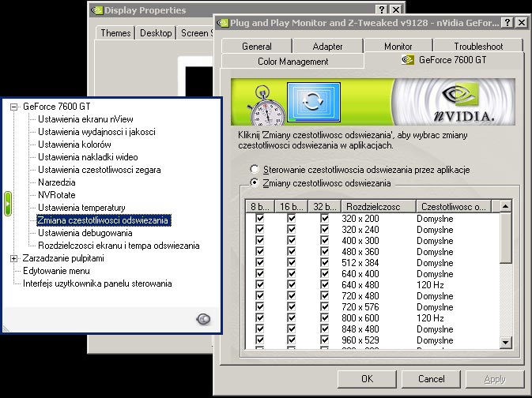This screenshot has height=398, width=532.
Task: Toggle 32-bit checkbox for 400 x 300
Action: click(325, 240)
